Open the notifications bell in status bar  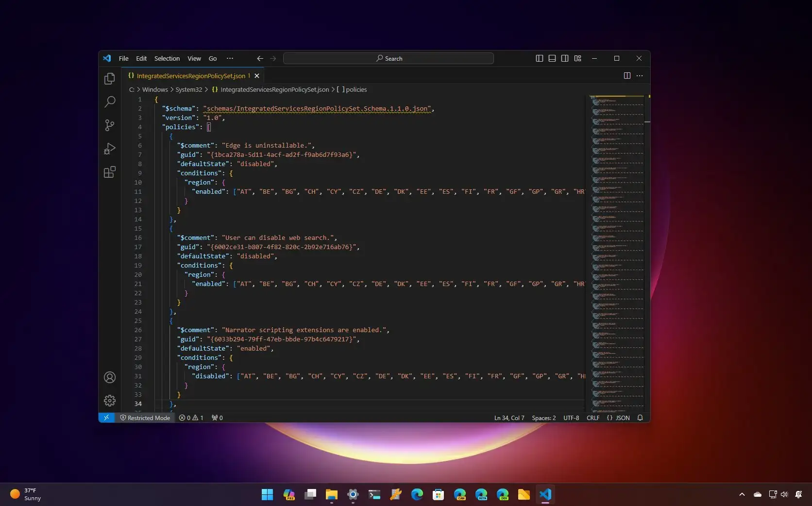pos(640,418)
